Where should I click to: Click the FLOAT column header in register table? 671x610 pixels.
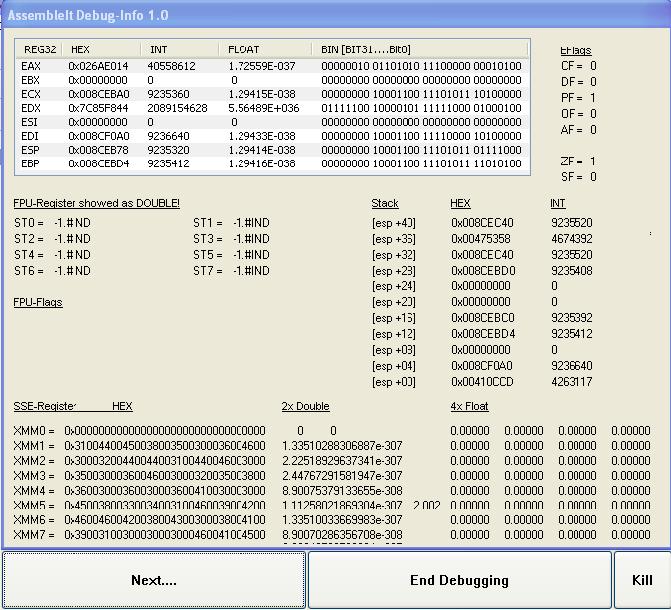click(244, 49)
